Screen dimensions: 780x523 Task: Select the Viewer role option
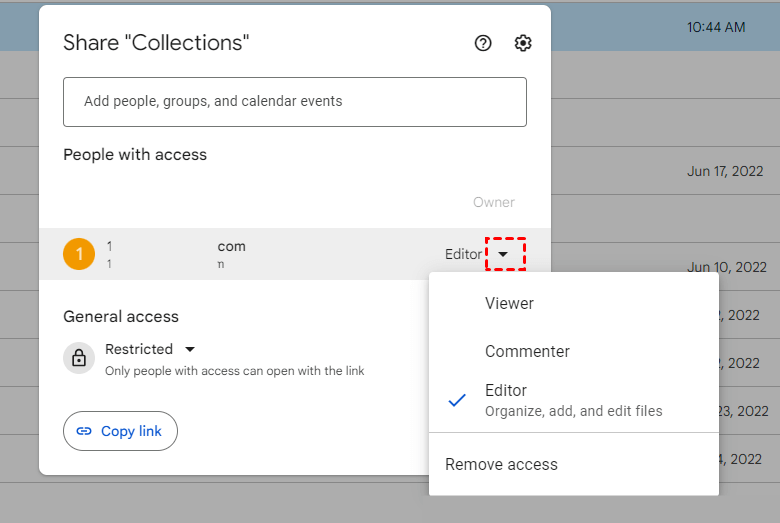click(x=509, y=303)
